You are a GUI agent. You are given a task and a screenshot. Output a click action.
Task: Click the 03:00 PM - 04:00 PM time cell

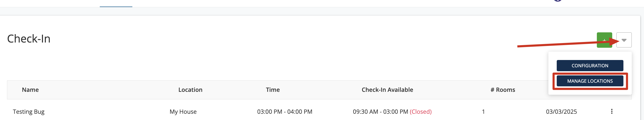(x=284, y=112)
